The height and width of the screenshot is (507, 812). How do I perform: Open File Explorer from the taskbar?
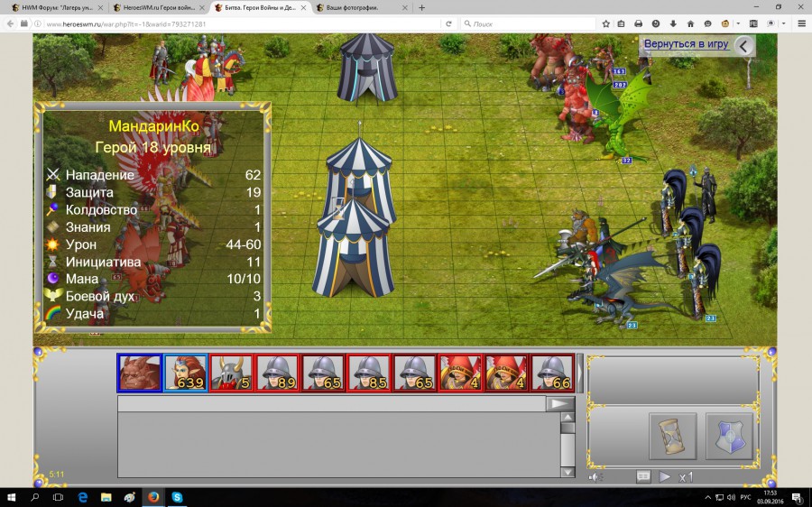tap(106, 497)
